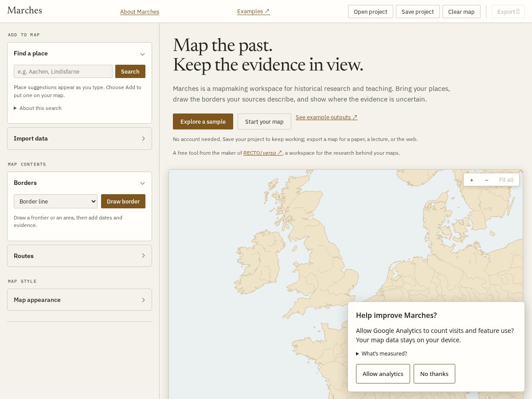
Task: Expand What's measured disclosure
Action: tap(382, 354)
